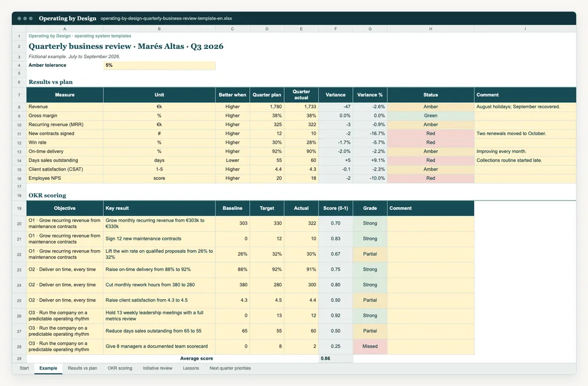Open the Results vs plan sheet tab
The width and height of the screenshot is (588, 386).
coord(83,368)
